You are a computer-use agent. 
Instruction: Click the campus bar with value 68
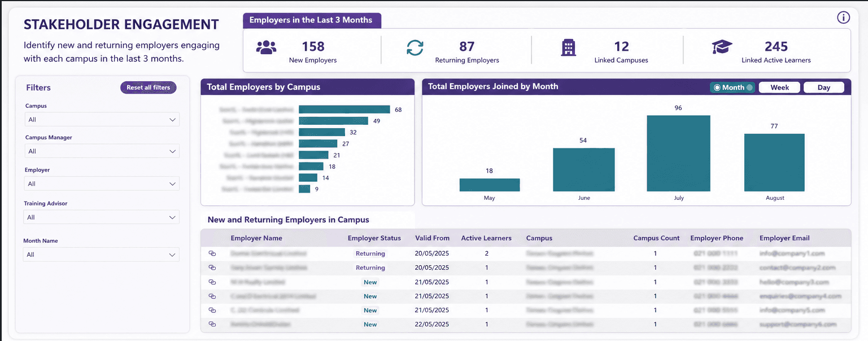[x=344, y=110]
